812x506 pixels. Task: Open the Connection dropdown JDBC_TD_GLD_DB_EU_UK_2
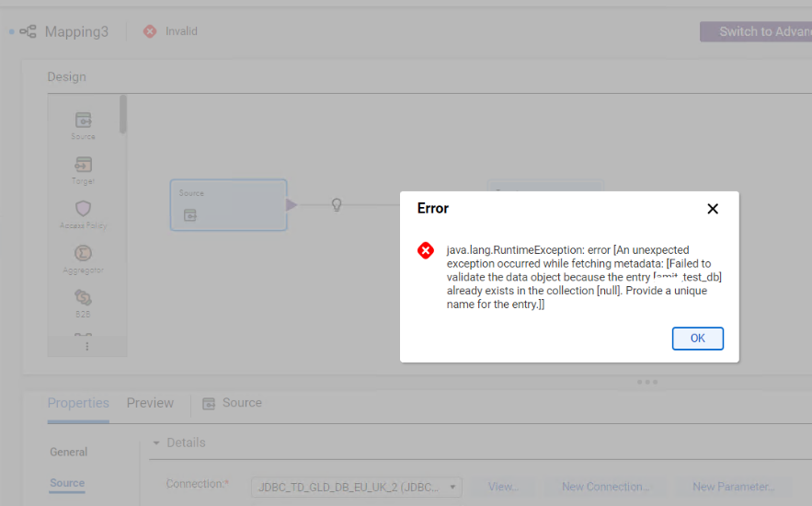point(356,487)
